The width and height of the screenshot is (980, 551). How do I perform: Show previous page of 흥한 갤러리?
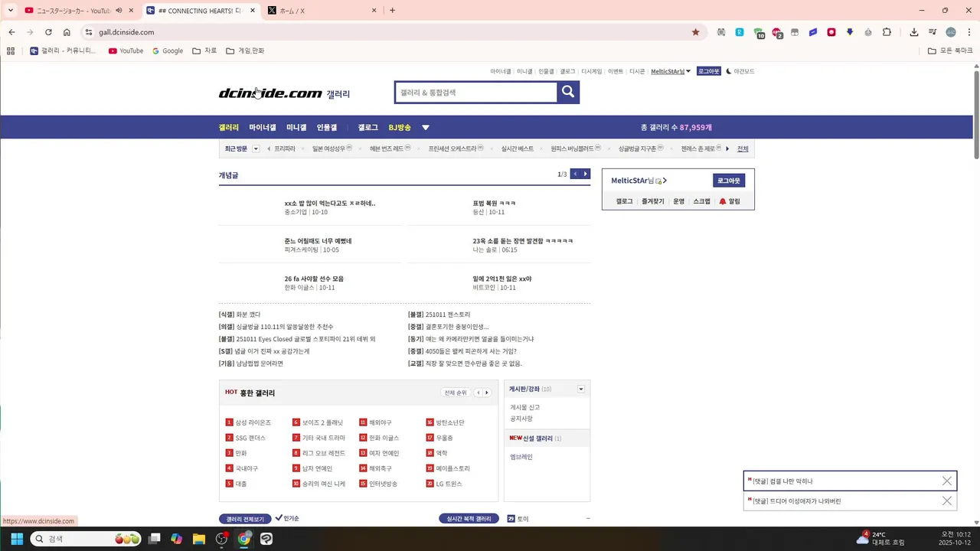click(x=479, y=393)
